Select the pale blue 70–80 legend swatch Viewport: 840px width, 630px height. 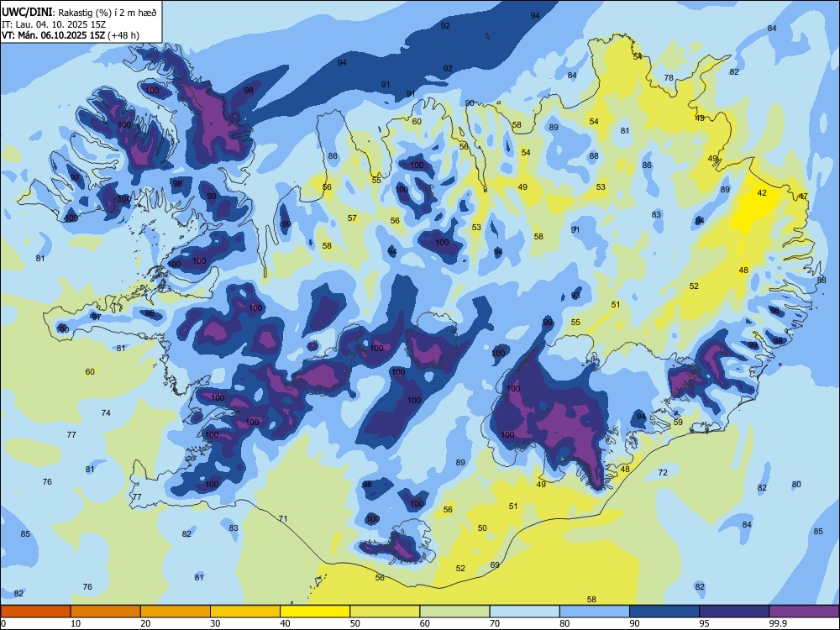[x=525, y=612]
